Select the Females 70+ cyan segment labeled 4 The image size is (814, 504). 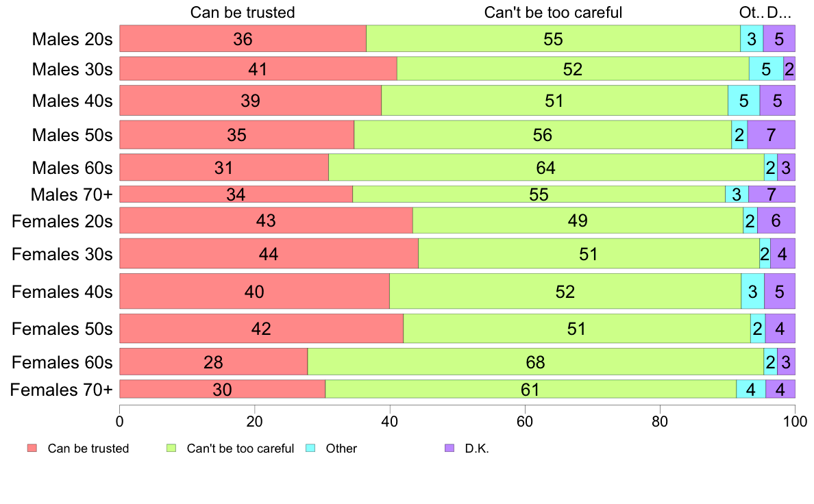[x=750, y=390]
